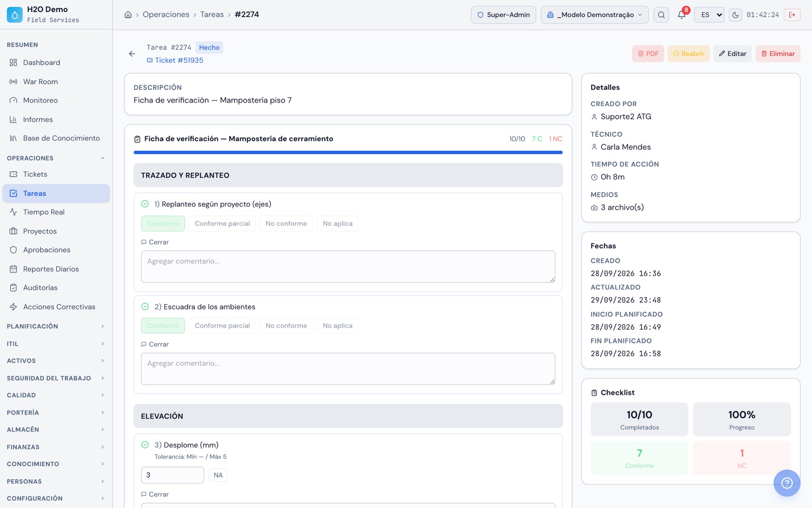Click the Auditorías clipboard icon
The width and height of the screenshot is (812, 508).
click(x=13, y=288)
